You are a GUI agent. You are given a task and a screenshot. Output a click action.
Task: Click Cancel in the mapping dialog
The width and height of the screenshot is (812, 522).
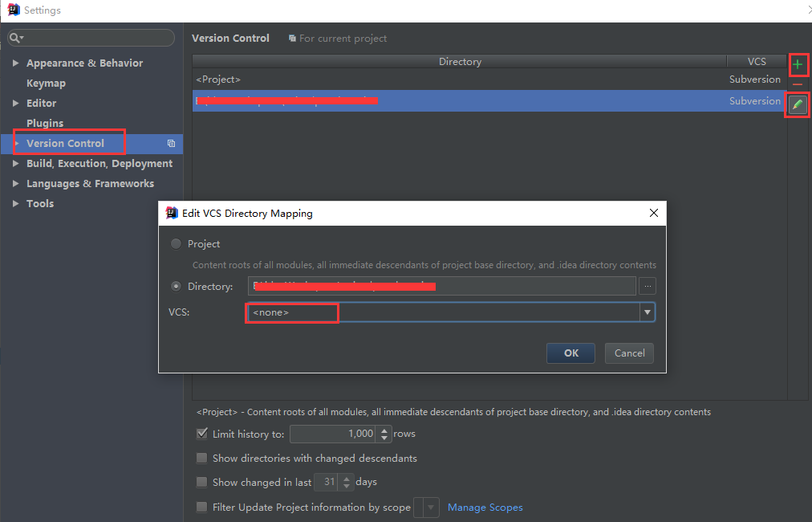point(629,353)
